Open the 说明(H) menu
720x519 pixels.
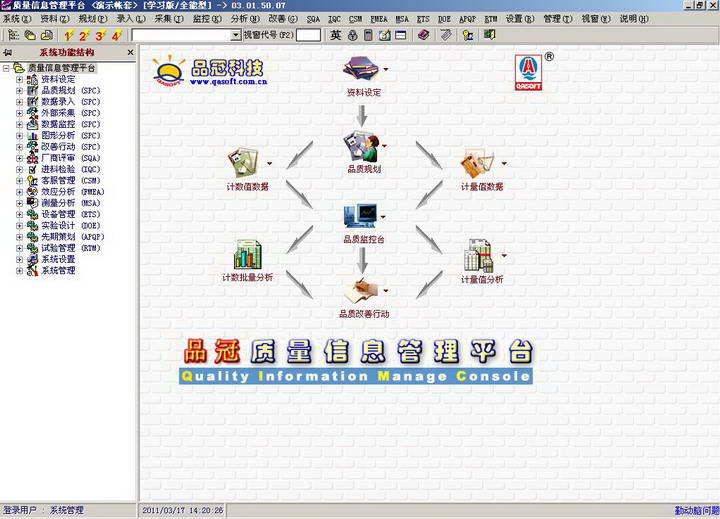(634, 19)
